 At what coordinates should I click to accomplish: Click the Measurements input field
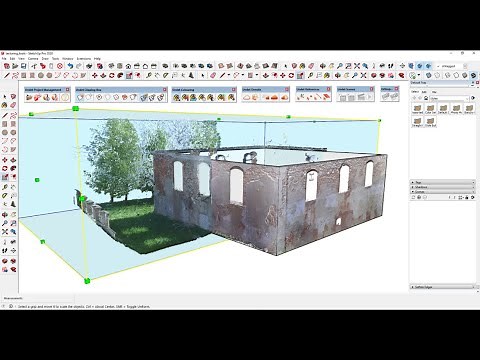pyautogui.click(x=50, y=298)
